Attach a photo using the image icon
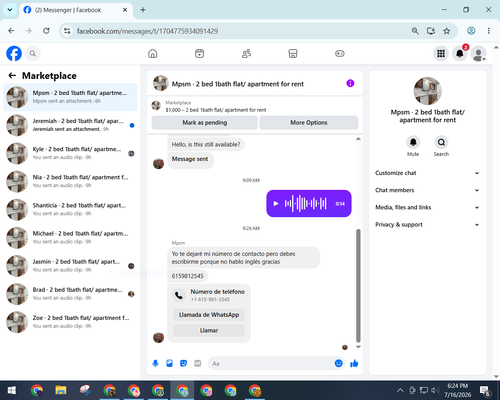 click(x=169, y=363)
